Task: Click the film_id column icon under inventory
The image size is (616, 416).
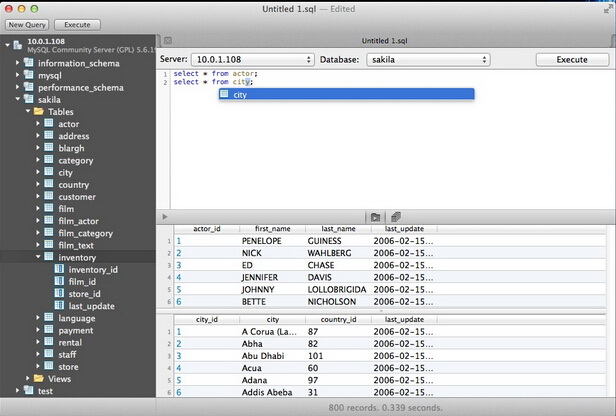Action: click(59, 282)
